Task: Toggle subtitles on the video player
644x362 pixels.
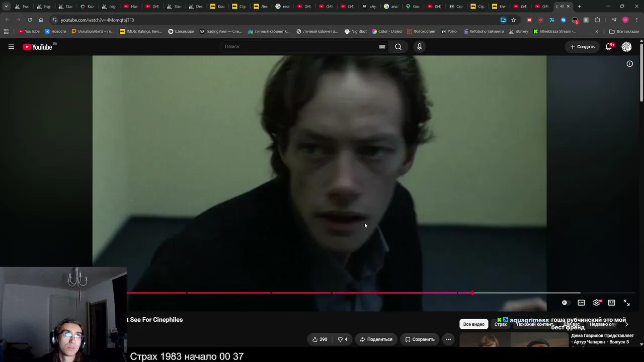Action: point(581,303)
